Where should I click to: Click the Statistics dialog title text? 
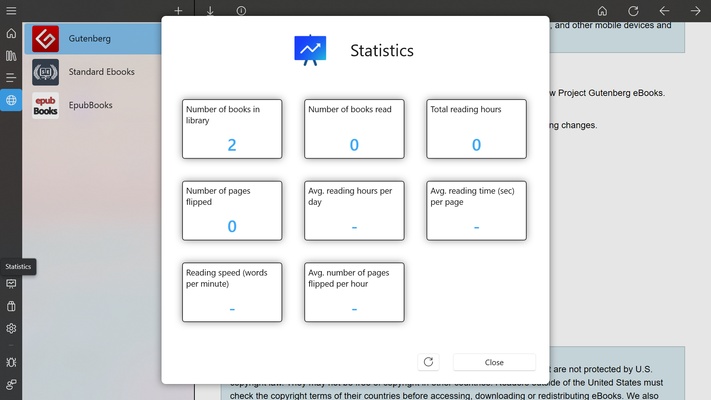pyautogui.click(x=382, y=50)
